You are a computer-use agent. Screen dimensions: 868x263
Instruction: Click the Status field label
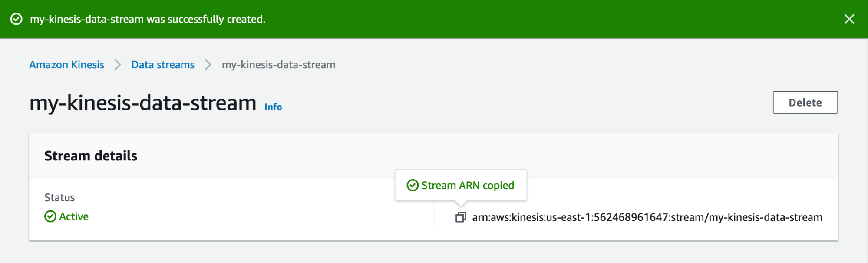[x=59, y=197]
